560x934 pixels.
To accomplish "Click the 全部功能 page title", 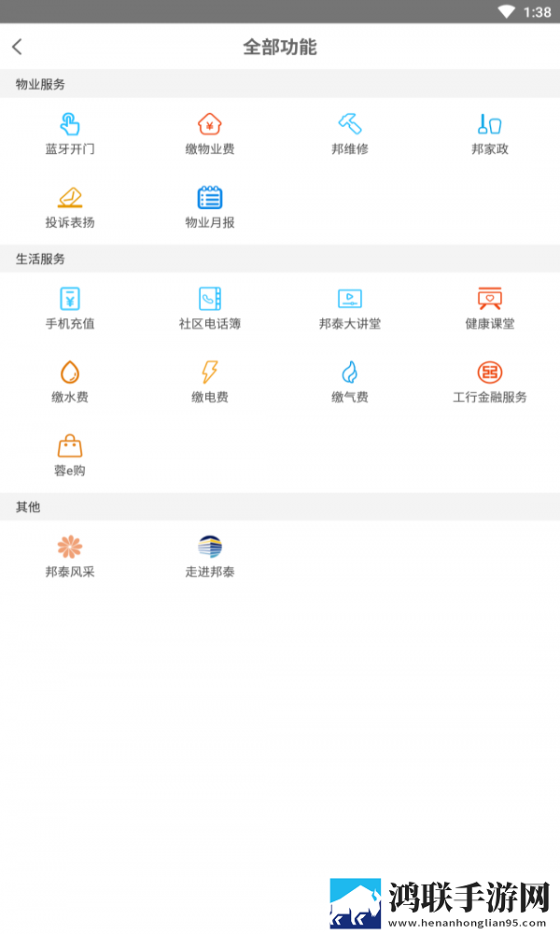I will click(x=280, y=47).
